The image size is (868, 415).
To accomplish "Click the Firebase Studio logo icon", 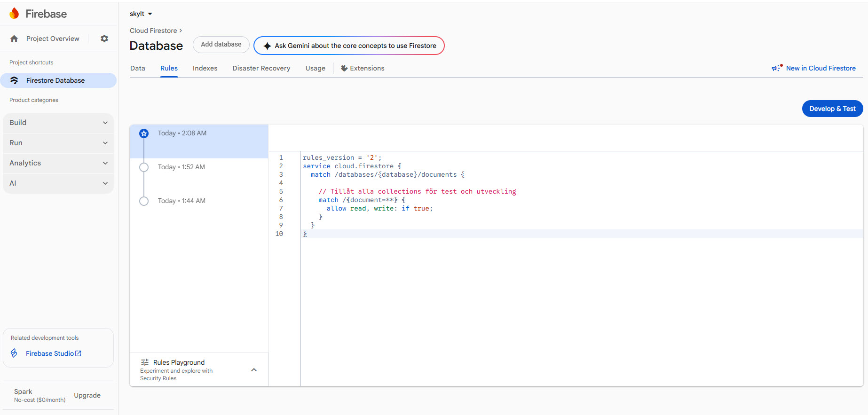I will (x=14, y=353).
